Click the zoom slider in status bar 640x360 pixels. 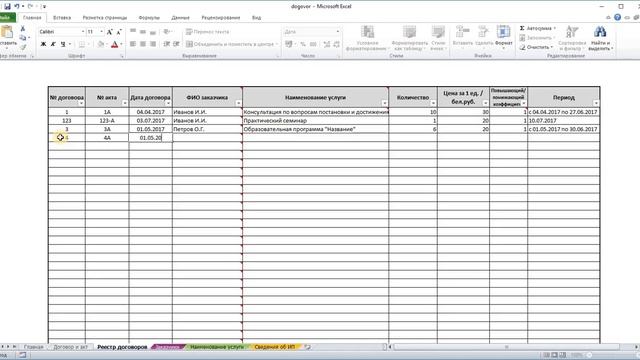[589, 355]
